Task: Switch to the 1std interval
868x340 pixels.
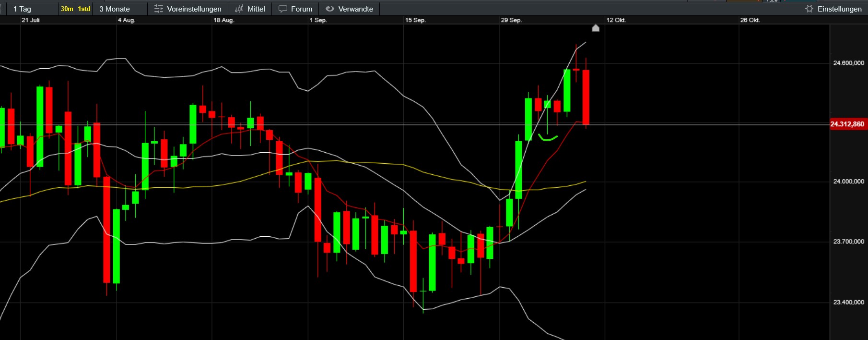Action: click(x=84, y=9)
